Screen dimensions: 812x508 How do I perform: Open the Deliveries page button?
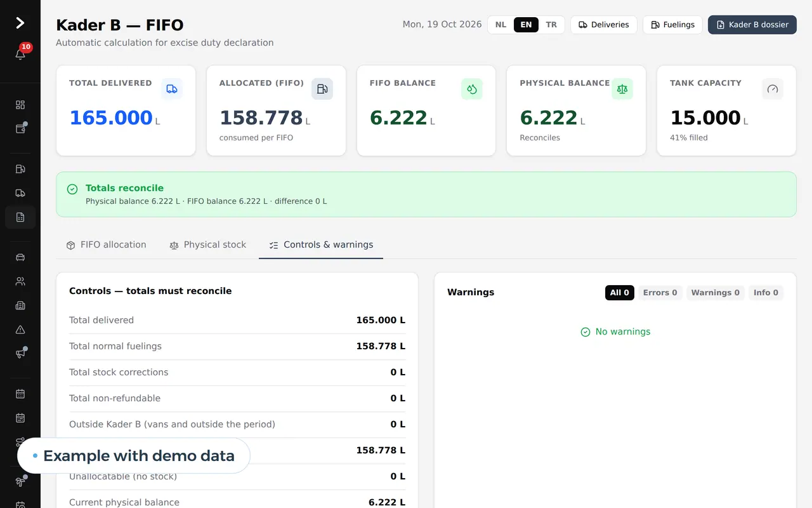click(604, 25)
